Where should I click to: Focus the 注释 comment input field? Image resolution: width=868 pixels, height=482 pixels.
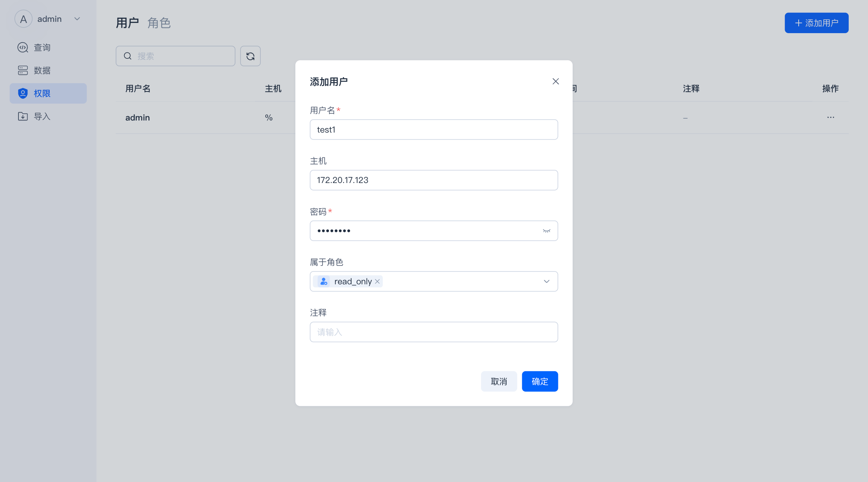434,332
